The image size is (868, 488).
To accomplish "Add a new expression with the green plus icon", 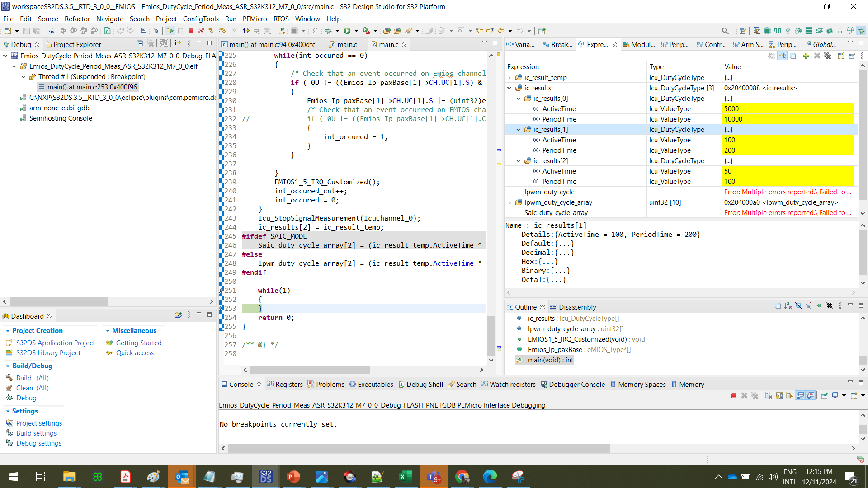I will (806, 56).
